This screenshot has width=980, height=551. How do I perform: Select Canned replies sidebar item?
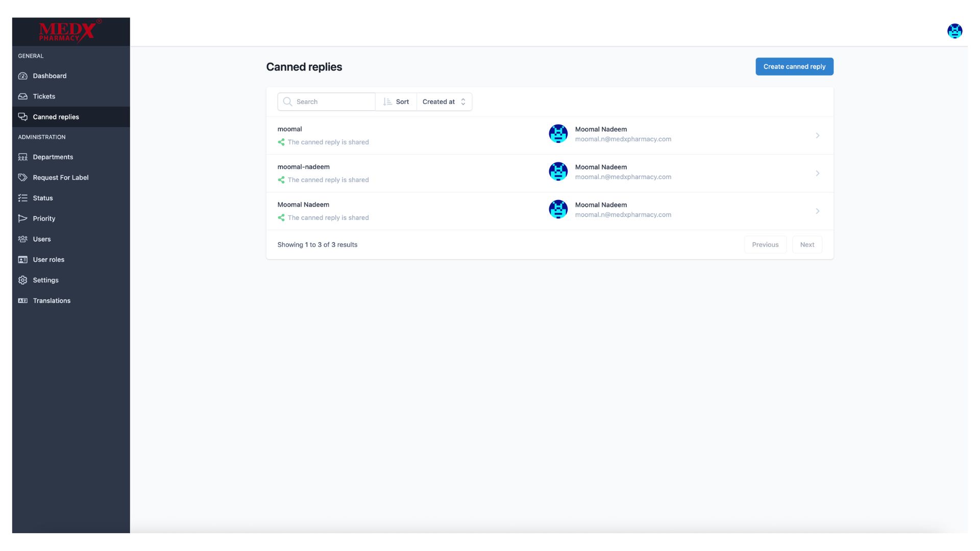71,117
